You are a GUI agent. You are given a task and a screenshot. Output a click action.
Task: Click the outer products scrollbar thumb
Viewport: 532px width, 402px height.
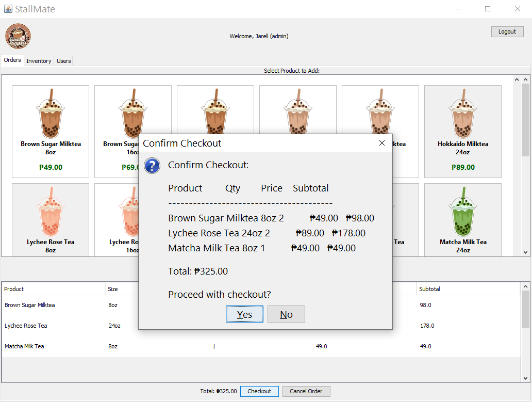(525, 120)
